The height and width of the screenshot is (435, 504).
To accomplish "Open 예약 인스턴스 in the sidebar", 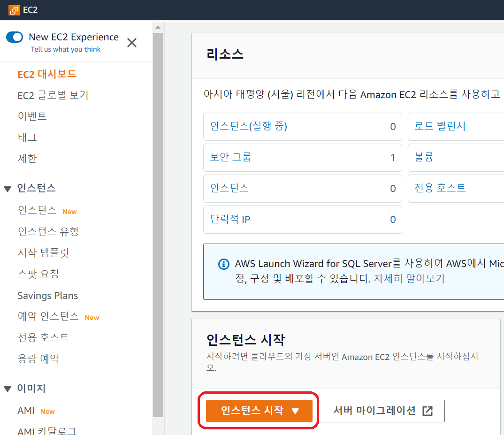I will coord(48,316).
